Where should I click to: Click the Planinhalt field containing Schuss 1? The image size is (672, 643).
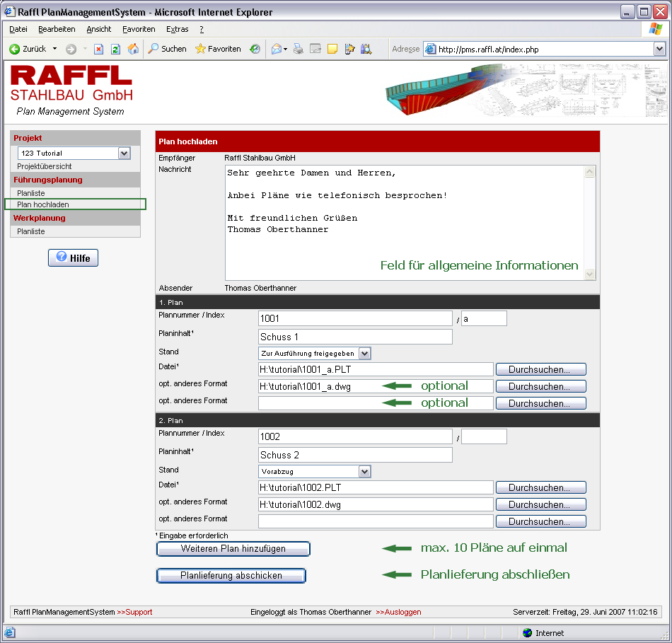tap(355, 337)
